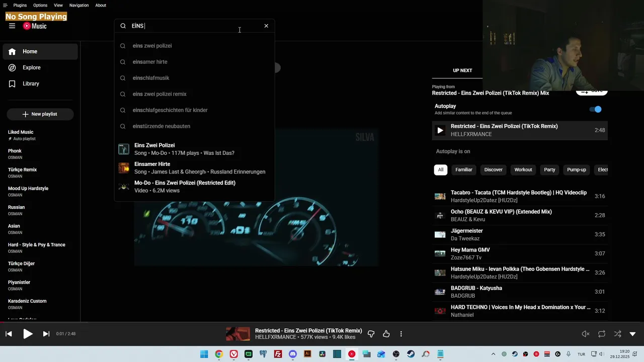Viewport: 644px width, 362px height.
Task: Create a New playlist
Action: (x=40, y=114)
